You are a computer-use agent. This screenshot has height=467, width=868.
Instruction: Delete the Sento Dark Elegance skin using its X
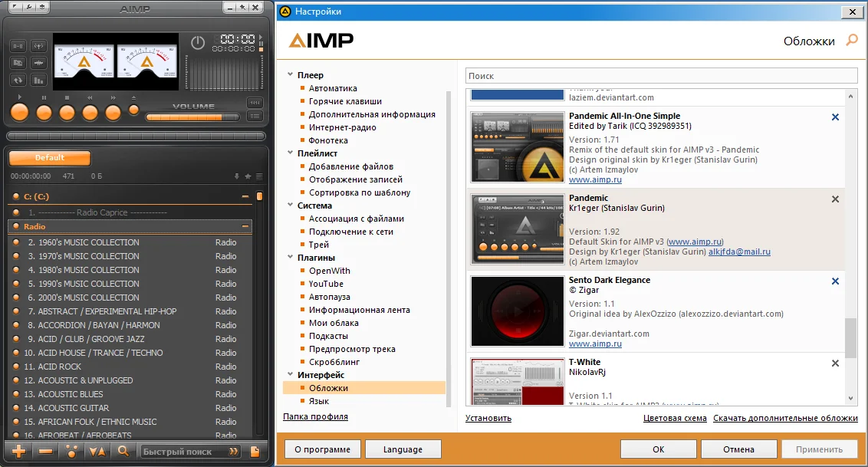point(835,281)
